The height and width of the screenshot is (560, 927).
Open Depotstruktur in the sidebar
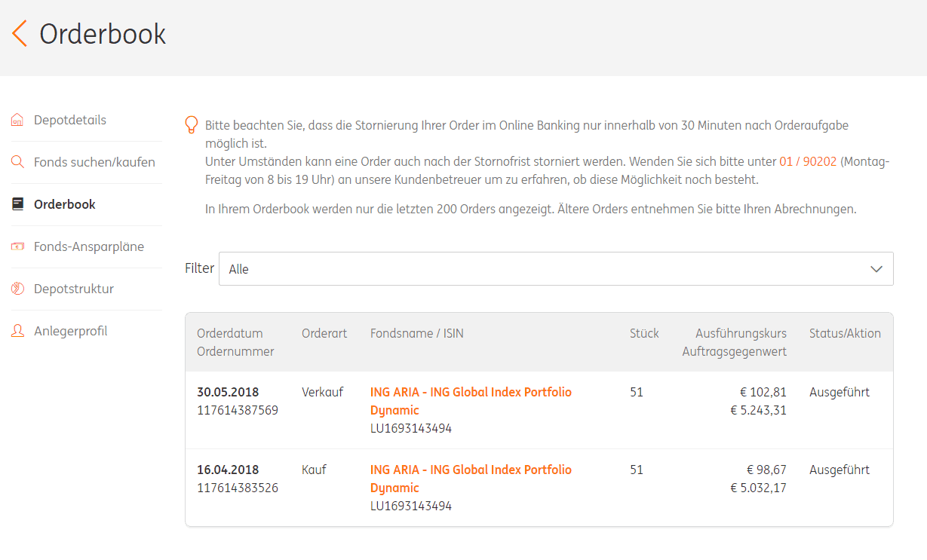(74, 289)
